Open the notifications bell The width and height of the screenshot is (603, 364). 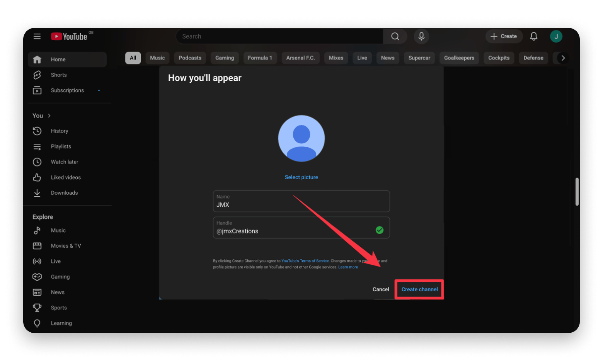tap(533, 36)
